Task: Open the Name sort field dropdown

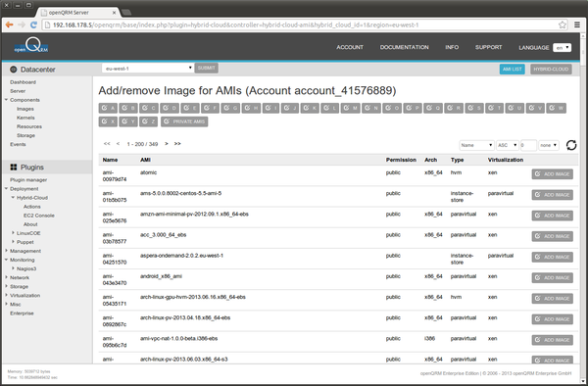Action: [x=476, y=145]
